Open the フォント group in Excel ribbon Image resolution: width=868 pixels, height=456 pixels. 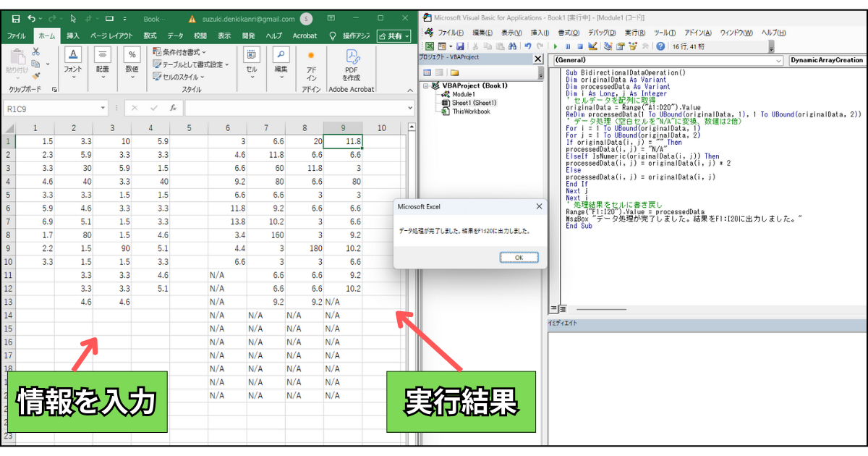73,64
